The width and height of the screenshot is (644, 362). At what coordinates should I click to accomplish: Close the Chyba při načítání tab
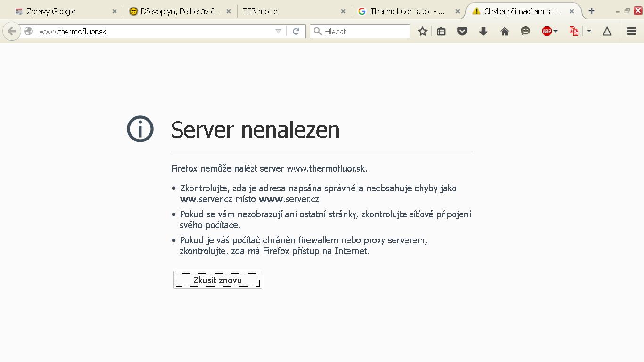[x=571, y=11]
